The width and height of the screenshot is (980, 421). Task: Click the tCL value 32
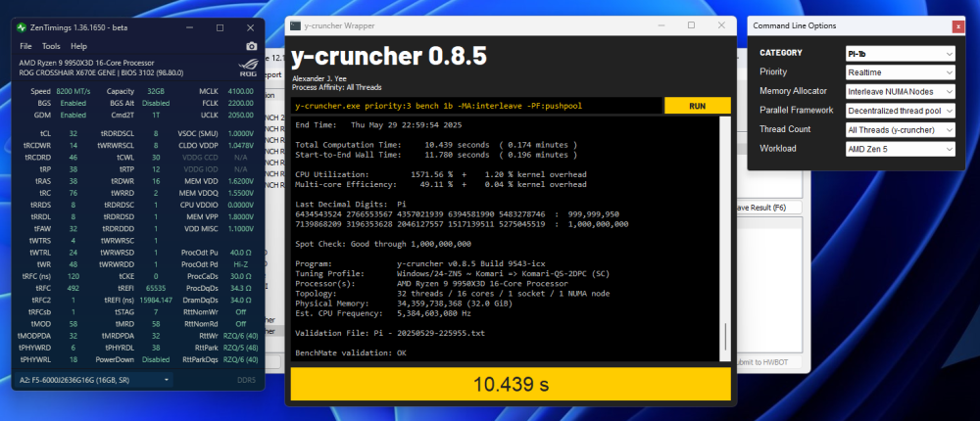click(x=73, y=134)
